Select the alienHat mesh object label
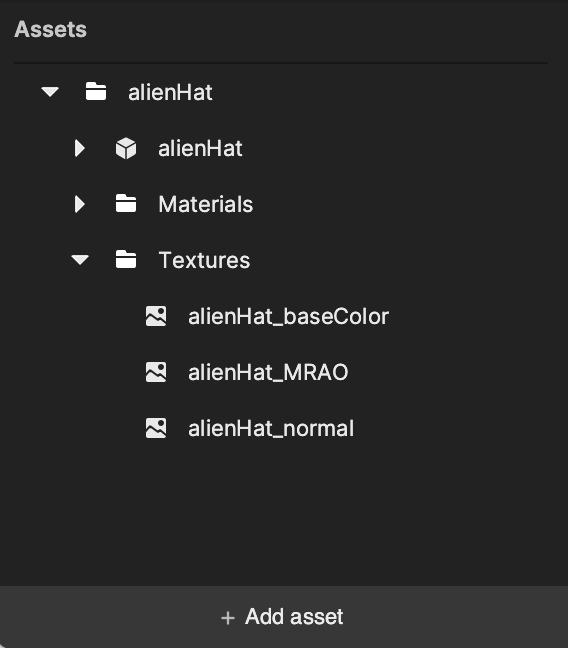 coord(200,148)
